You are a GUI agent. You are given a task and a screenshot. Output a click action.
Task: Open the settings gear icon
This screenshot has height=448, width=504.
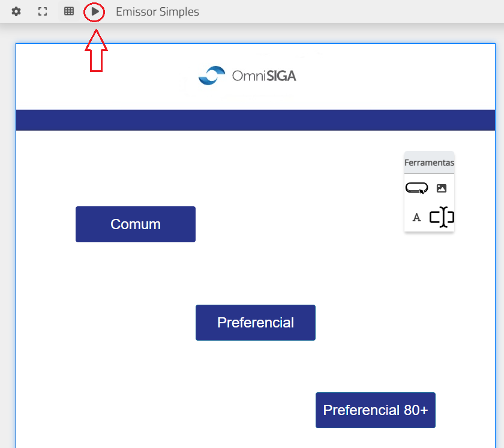pyautogui.click(x=16, y=11)
